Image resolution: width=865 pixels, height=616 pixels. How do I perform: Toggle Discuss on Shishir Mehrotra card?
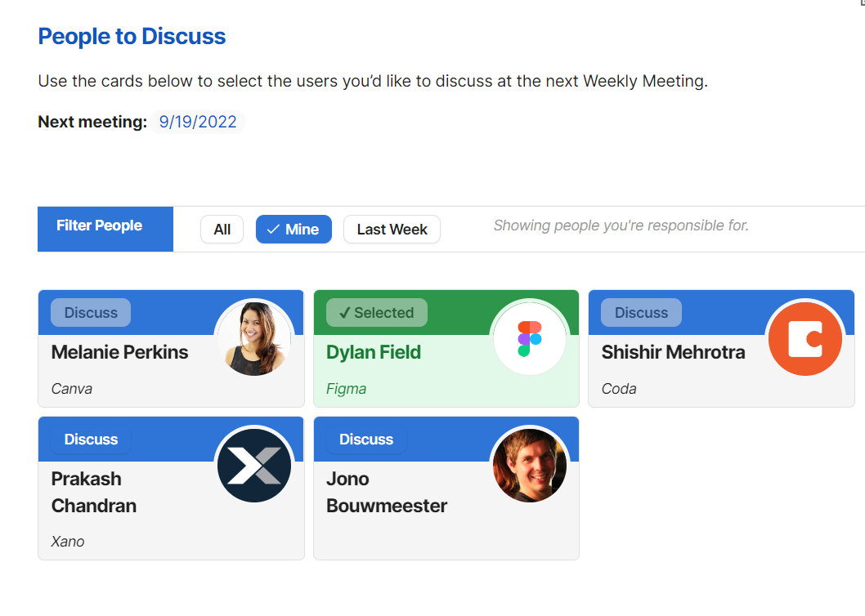click(641, 313)
